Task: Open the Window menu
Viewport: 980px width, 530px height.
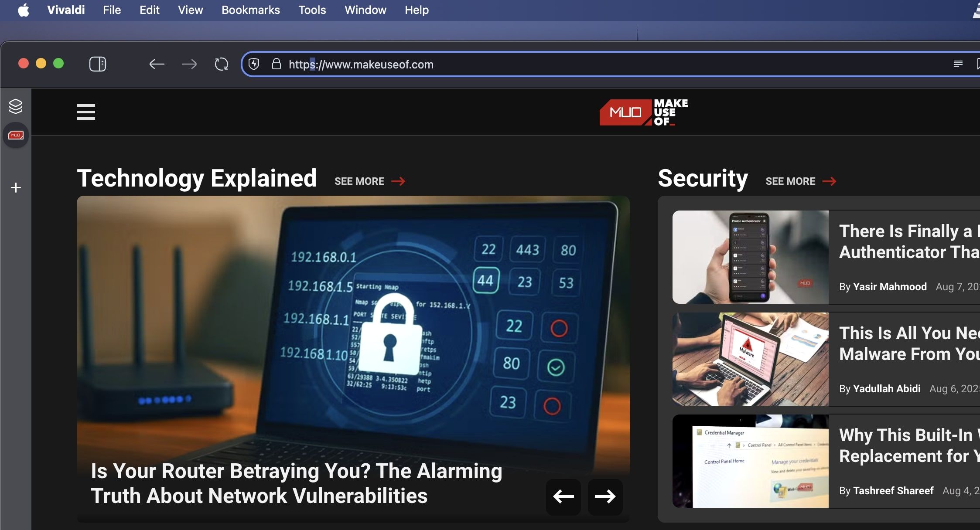Action: 365,10
